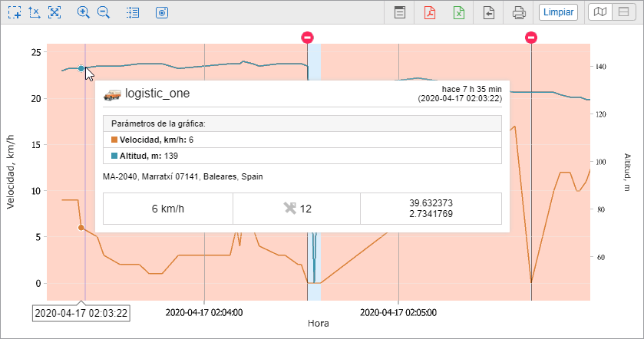
Task: Click the import file arrow icon
Action: pos(488,12)
